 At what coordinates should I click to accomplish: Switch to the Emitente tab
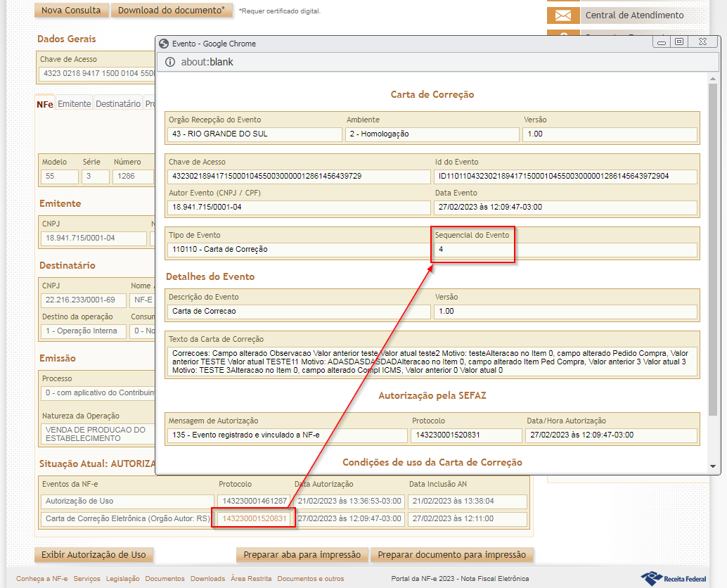pyautogui.click(x=75, y=104)
